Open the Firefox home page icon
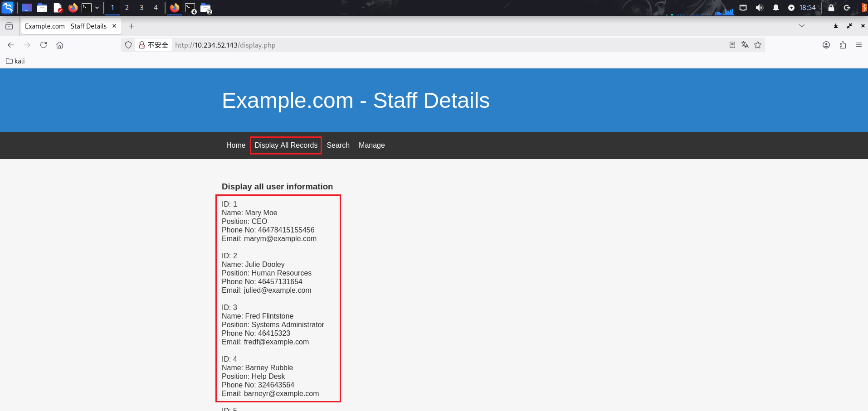 59,45
